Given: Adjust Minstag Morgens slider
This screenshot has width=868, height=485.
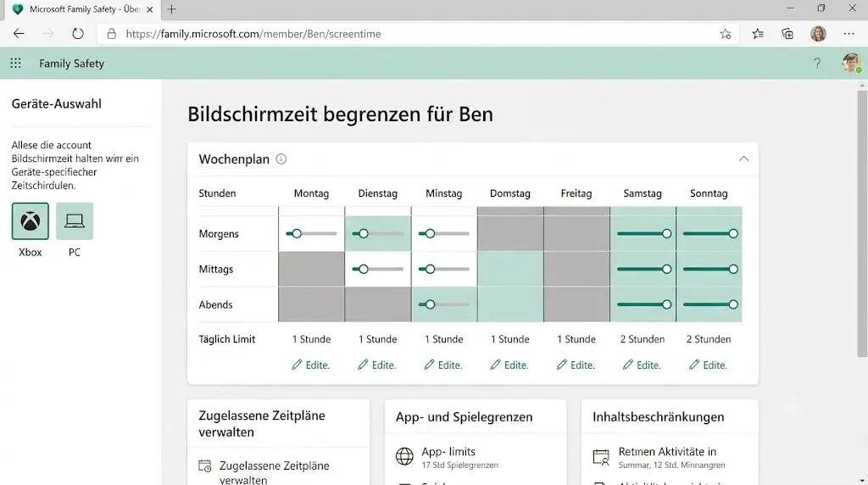Looking at the screenshot, I should tap(444, 234).
